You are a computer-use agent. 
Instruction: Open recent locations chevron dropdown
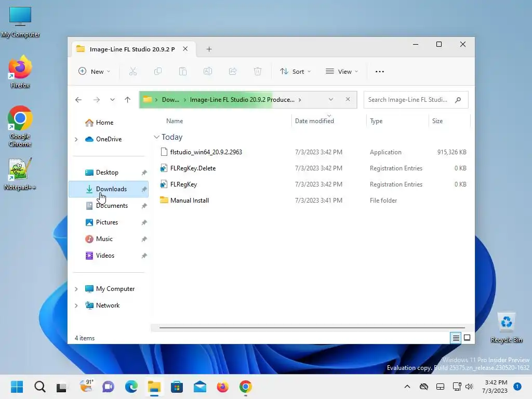[x=112, y=100]
